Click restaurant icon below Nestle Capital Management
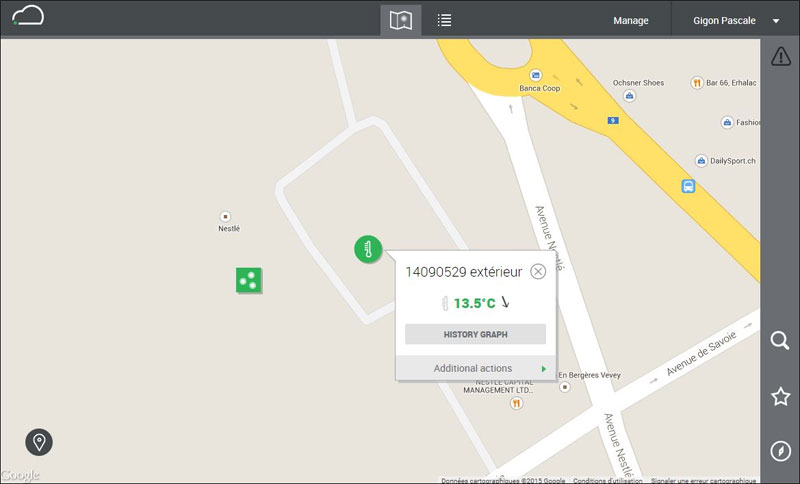Viewport: 800px width, 484px height. [516, 403]
